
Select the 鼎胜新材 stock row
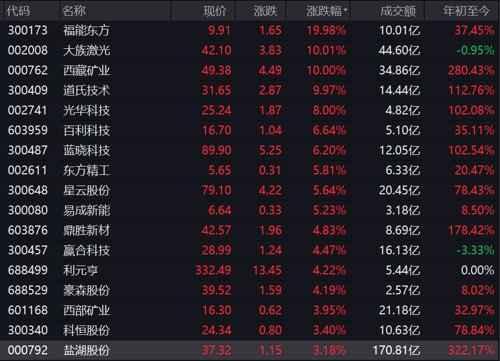250,230
